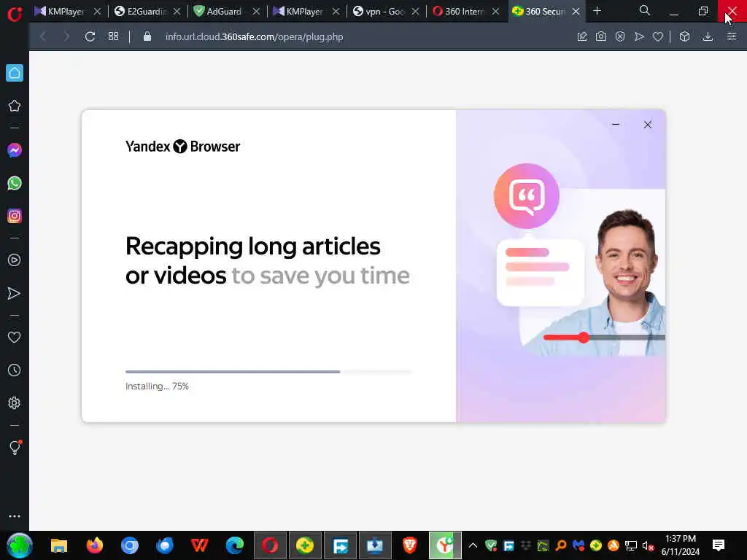Click the pink quote bubble graphic
747x560 pixels.
click(x=527, y=195)
